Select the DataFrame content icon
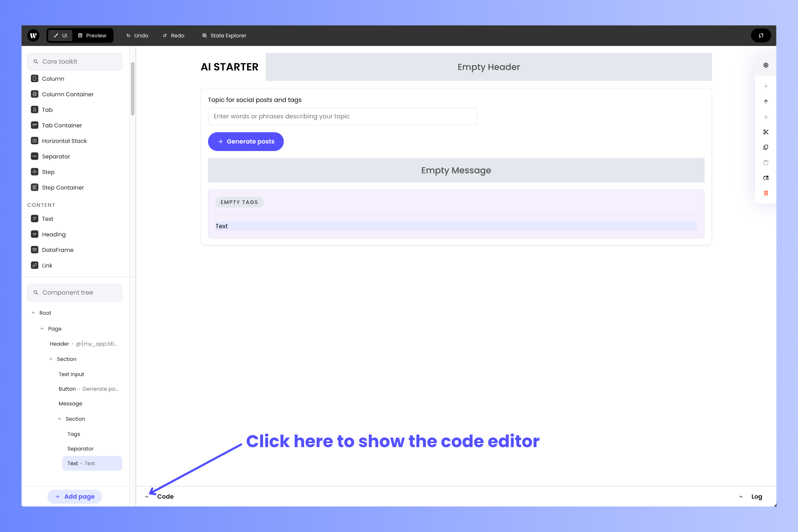The width and height of the screenshot is (798, 532). coord(35,250)
